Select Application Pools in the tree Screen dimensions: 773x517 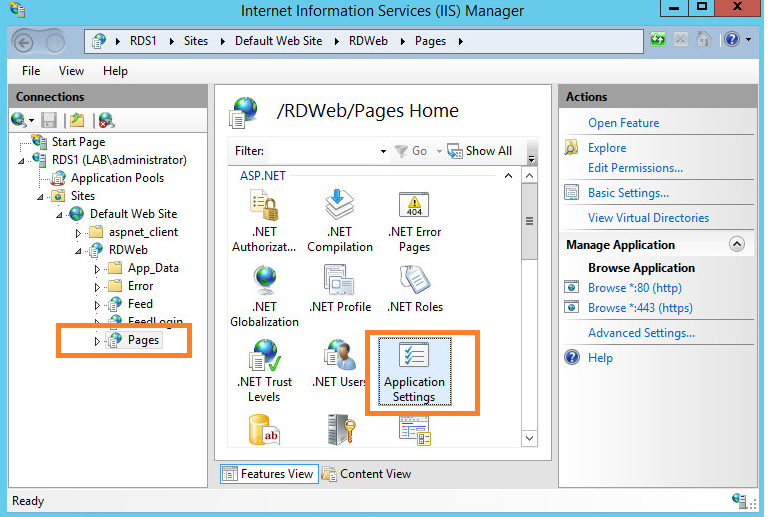pyautogui.click(x=117, y=178)
